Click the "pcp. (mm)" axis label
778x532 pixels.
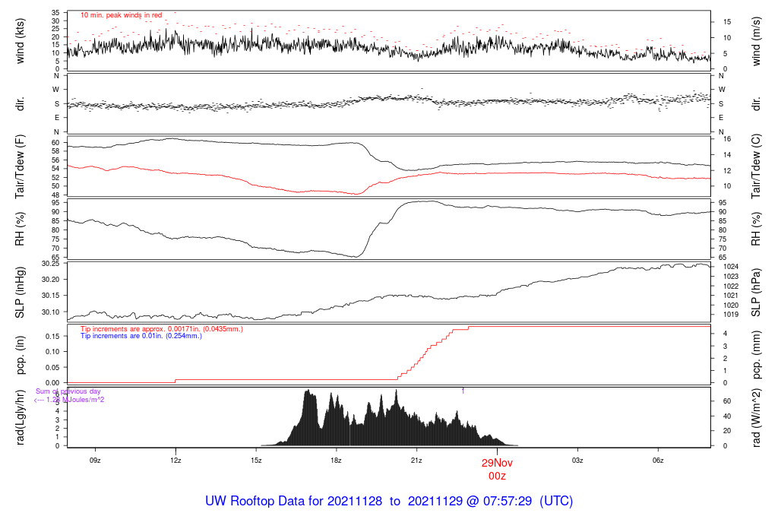[x=756, y=356]
